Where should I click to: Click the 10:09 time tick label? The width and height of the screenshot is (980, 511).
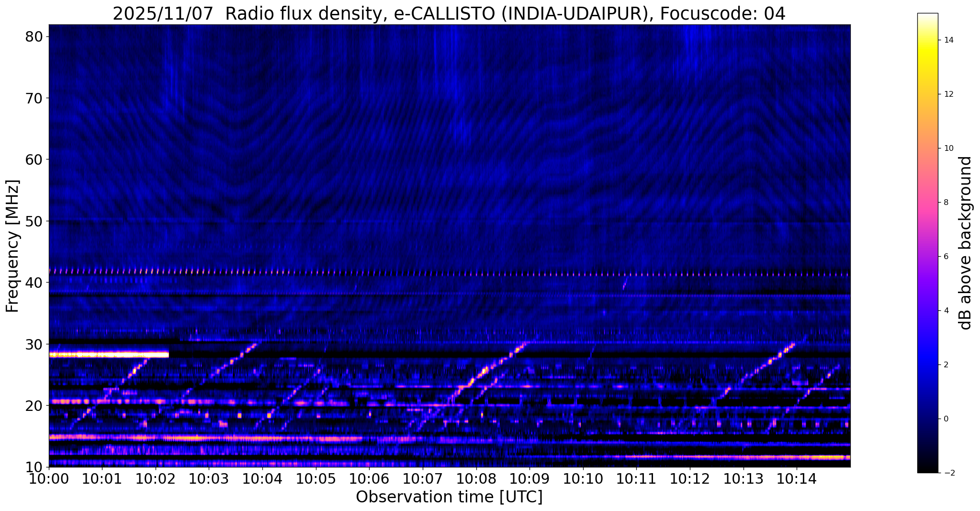coord(529,479)
